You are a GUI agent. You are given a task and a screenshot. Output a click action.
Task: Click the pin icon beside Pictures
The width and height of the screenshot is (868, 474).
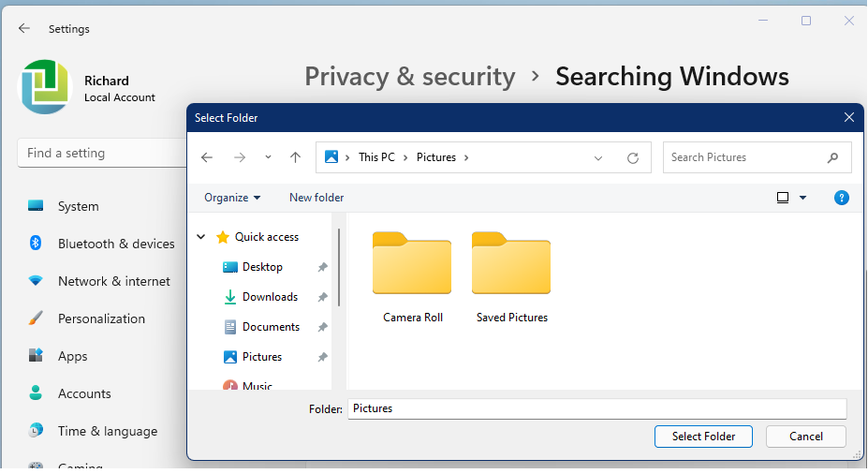[x=322, y=357]
